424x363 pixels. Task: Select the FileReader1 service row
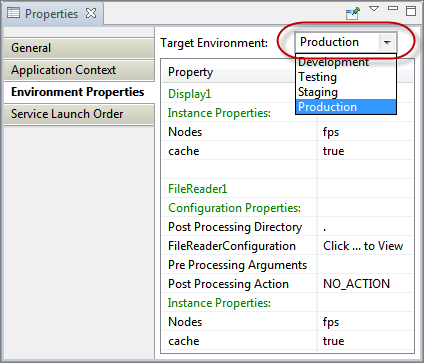click(287, 189)
